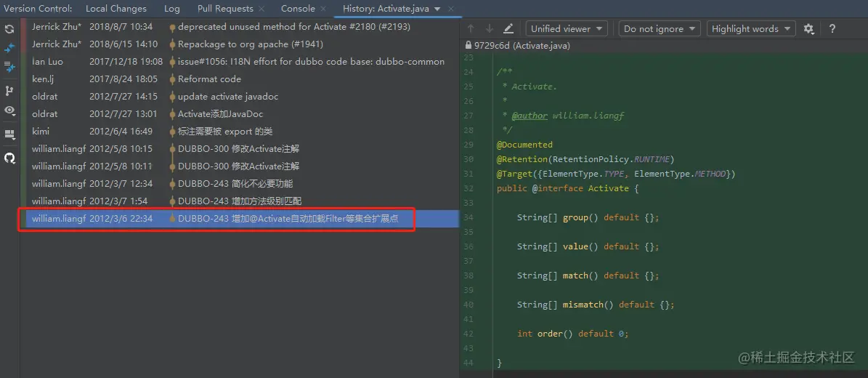Go to next difference arrow
The width and height of the screenshot is (868, 378).
coord(490,29)
